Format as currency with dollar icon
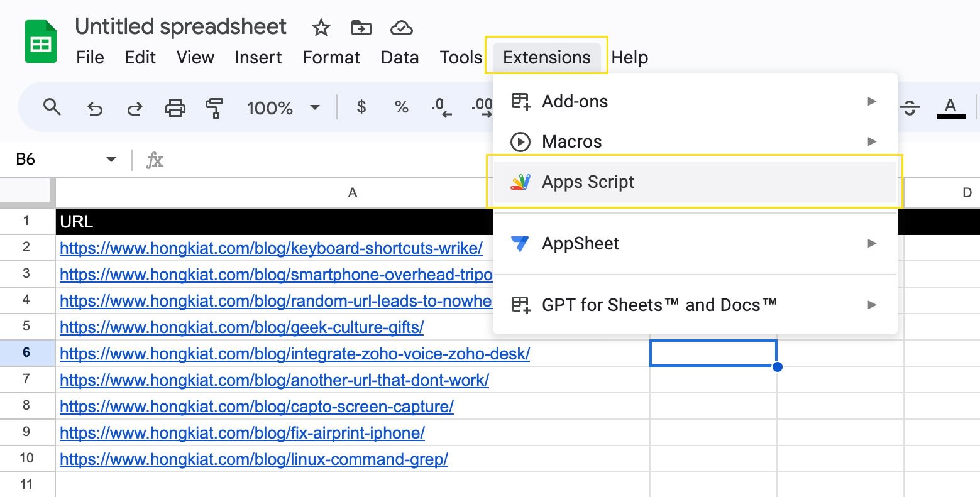Image resolution: width=980 pixels, height=497 pixels. coord(361,107)
